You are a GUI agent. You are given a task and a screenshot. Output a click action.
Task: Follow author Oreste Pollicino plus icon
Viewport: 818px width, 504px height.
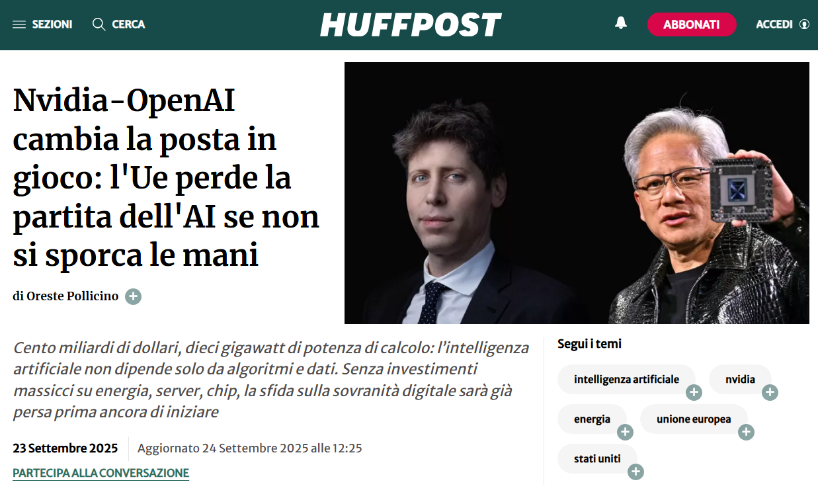pos(134,296)
